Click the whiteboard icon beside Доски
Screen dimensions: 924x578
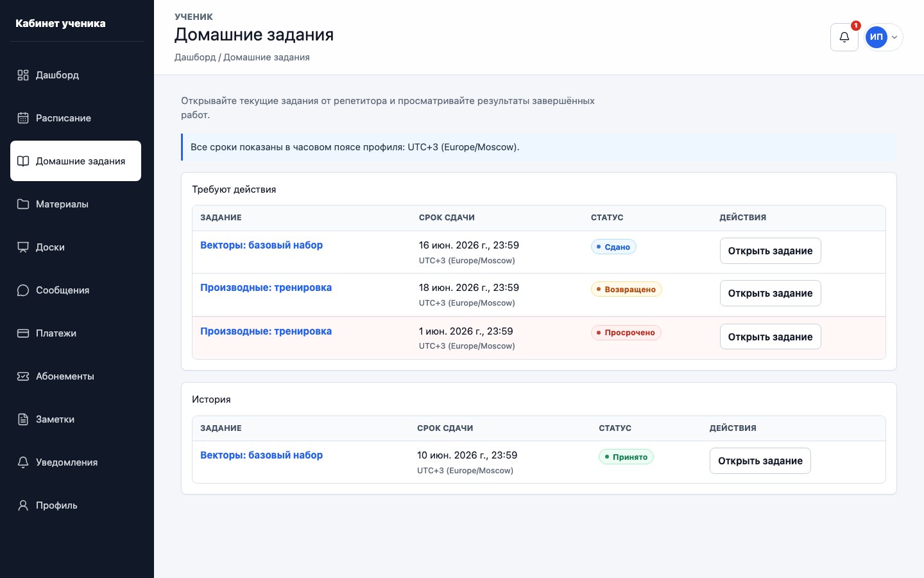(23, 247)
